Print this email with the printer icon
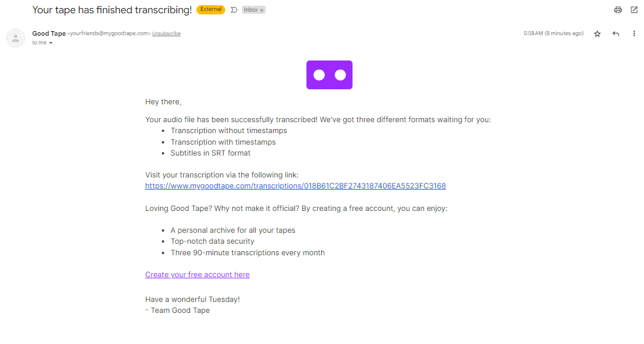Viewport: 644px width, 344px height. pyautogui.click(x=618, y=10)
